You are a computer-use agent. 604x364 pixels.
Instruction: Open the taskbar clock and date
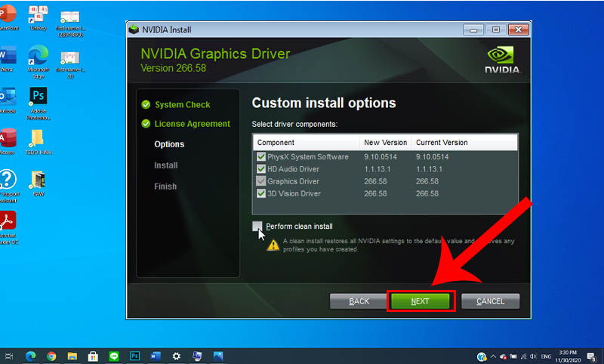point(569,356)
